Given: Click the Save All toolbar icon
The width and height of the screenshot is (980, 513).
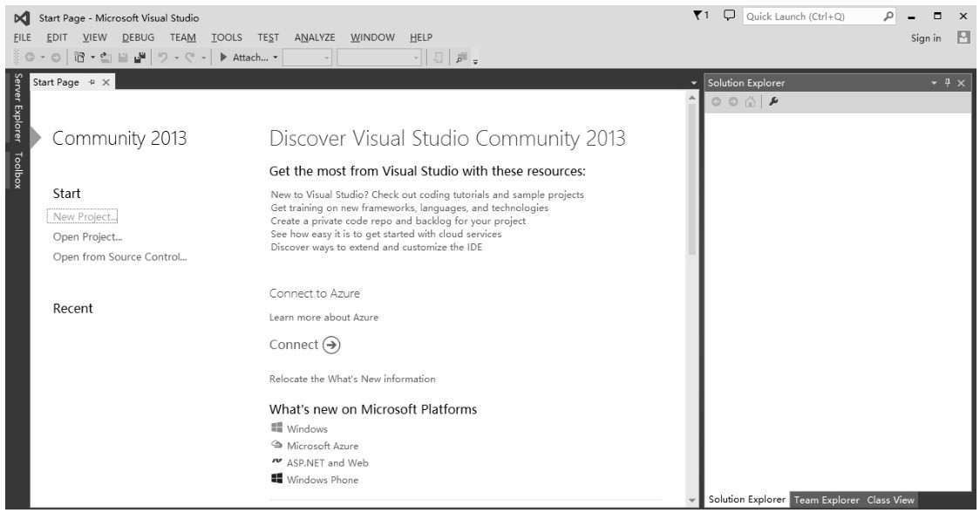Looking at the screenshot, I should click(x=140, y=58).
